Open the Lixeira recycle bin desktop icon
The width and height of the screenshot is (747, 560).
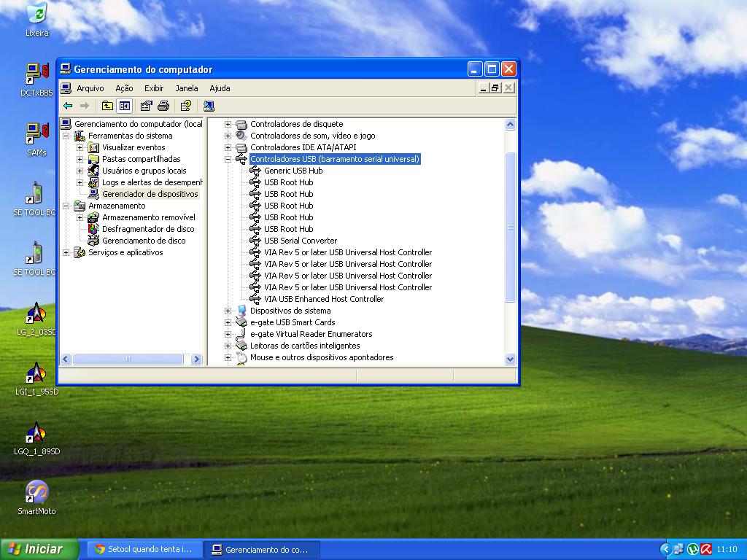tap(36, 20)
